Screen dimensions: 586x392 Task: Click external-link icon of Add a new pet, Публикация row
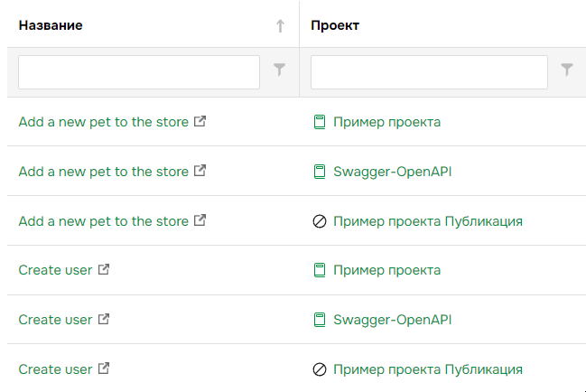(x=200, y=220)
